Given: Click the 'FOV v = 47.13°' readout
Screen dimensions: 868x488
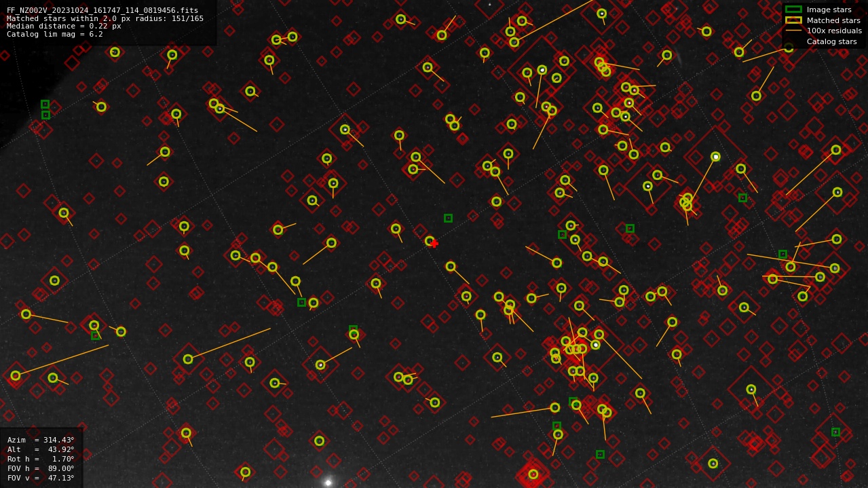Looking at the screenshot, I should [x=41, y=478].
